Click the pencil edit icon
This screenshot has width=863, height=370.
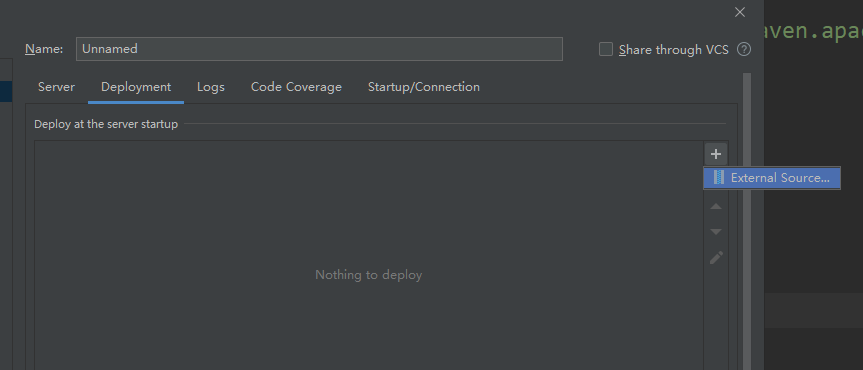point(716,257)
